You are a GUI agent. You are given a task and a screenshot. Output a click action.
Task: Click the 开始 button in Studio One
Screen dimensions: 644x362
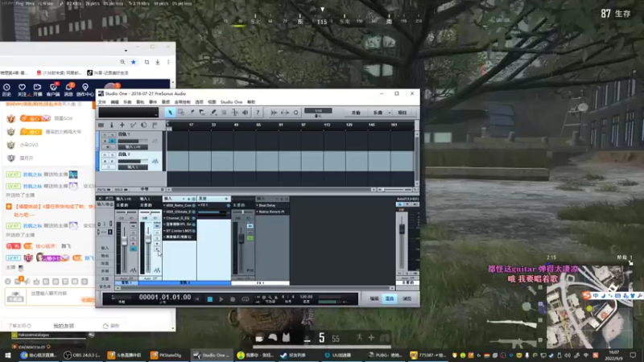(356, 113)
